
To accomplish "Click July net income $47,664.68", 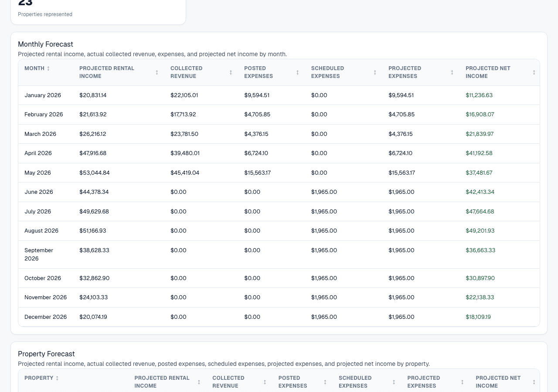I will point(480,212).
